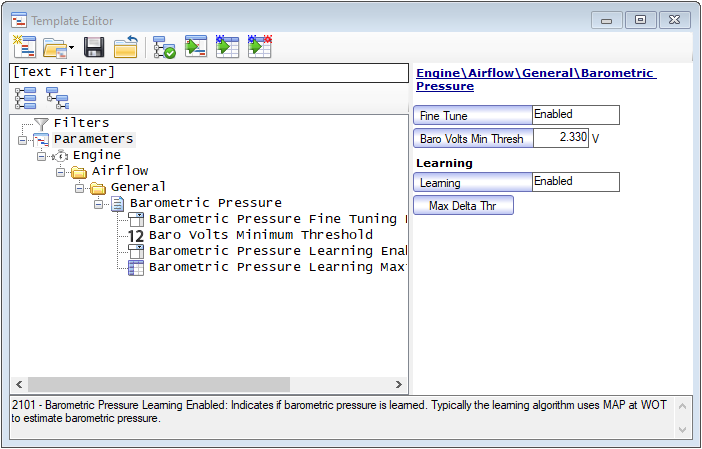Select Baro Volts Minimum Threshold item

click(x=260, y=235)
